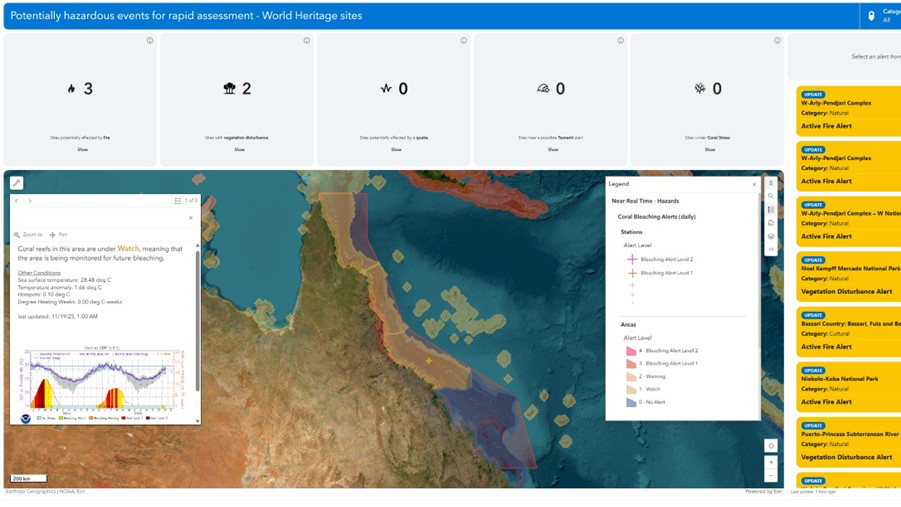This screenshot has height=507, width=901.
Task: Open info on the coral stress card
Action: (x=777, y=41)
